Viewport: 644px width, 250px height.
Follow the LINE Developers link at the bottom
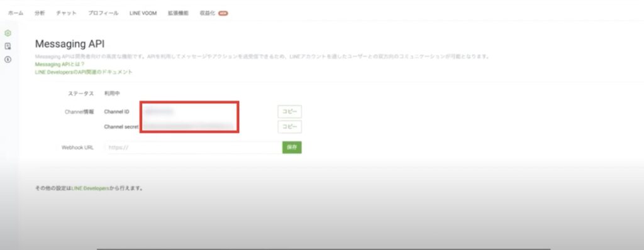[x=91, y=188]
